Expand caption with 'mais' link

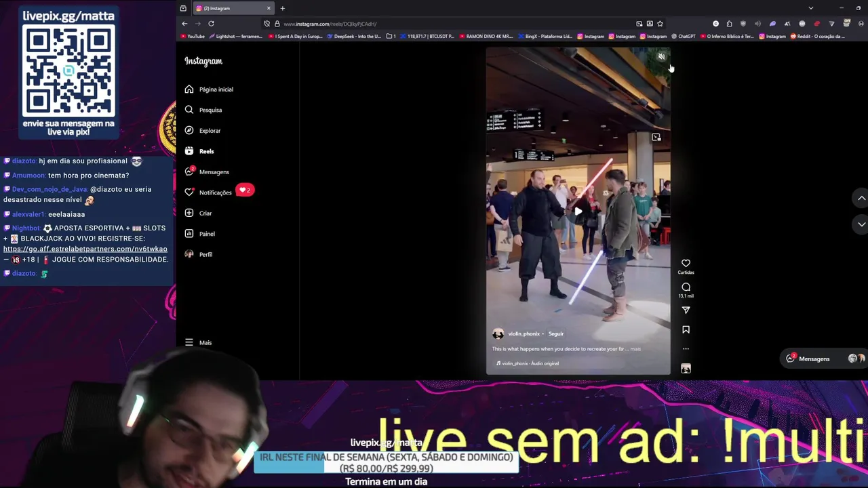click(635, 349)
